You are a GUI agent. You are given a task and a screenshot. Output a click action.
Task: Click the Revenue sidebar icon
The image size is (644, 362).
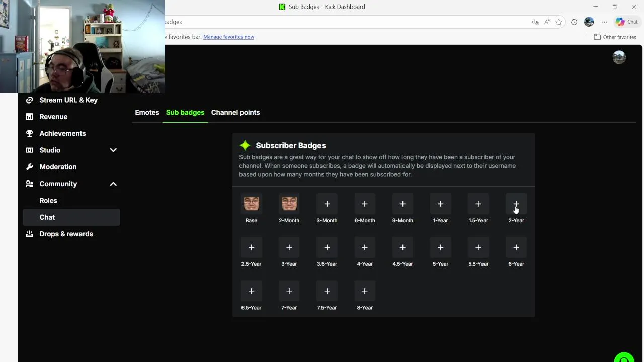pyautogui.click(x=30, y=117)
